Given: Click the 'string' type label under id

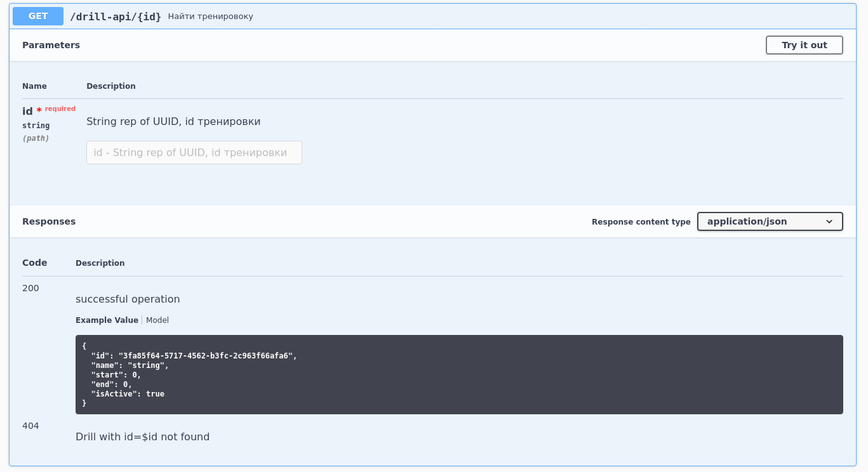Looking at the screenshot, I should pos(36,126).
